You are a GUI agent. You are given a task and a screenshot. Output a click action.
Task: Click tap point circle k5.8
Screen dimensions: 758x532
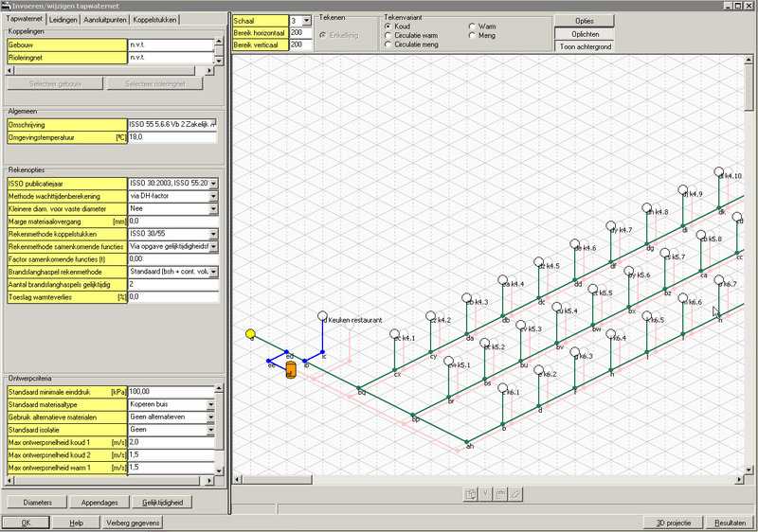click(701, 235)
